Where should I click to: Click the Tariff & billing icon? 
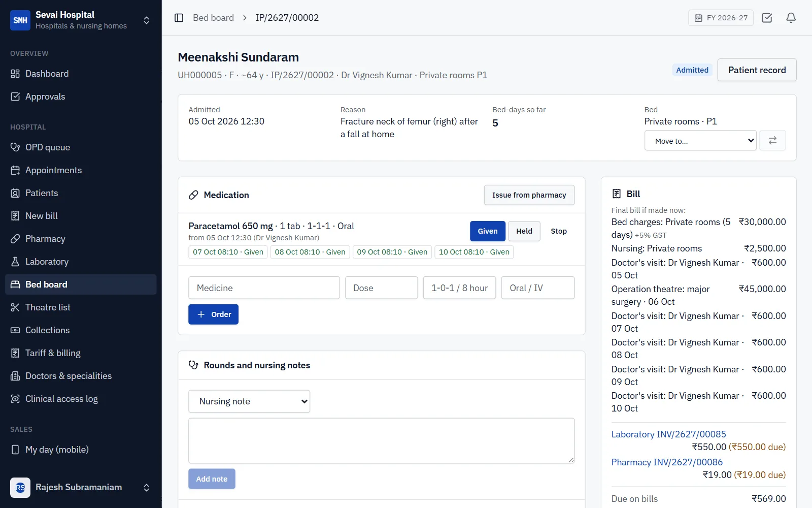click(x=15, y=353)
